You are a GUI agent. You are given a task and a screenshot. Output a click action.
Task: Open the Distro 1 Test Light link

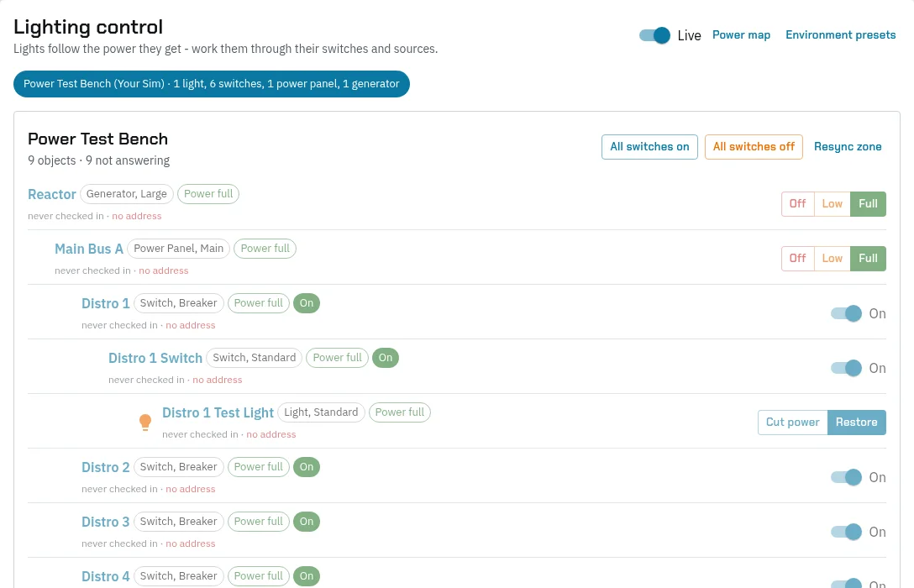[218, 412]
